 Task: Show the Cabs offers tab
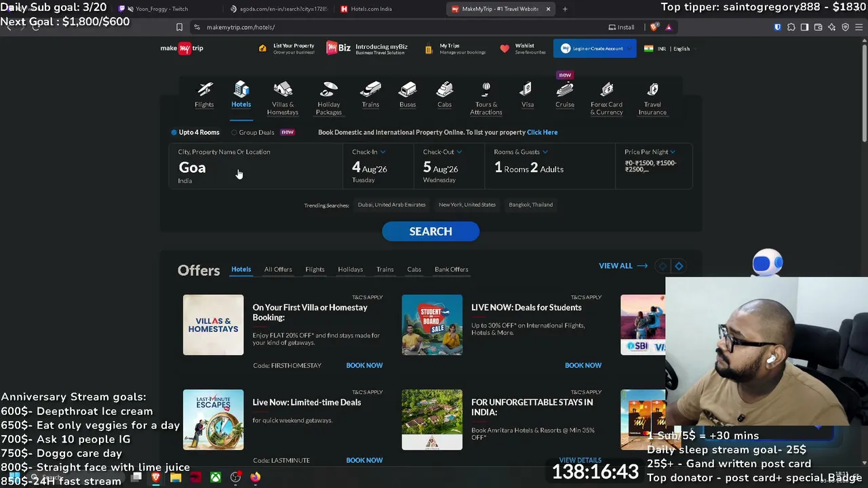pos(414,269)
